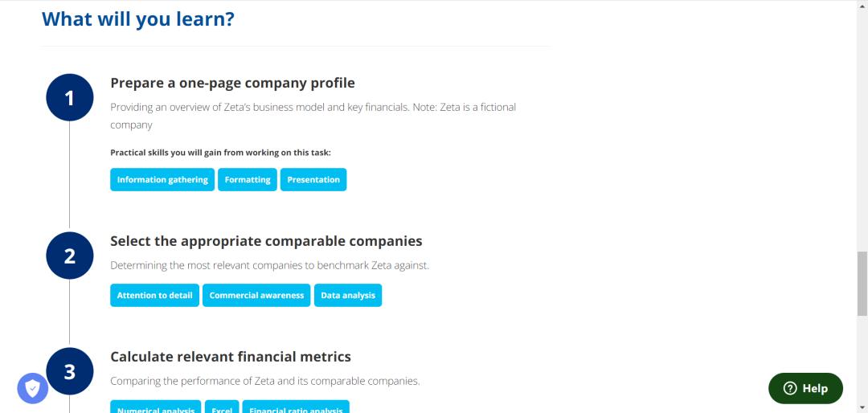Click the step 3 circle marker
This screenshot has width=868, height=413.
point(70,371)
